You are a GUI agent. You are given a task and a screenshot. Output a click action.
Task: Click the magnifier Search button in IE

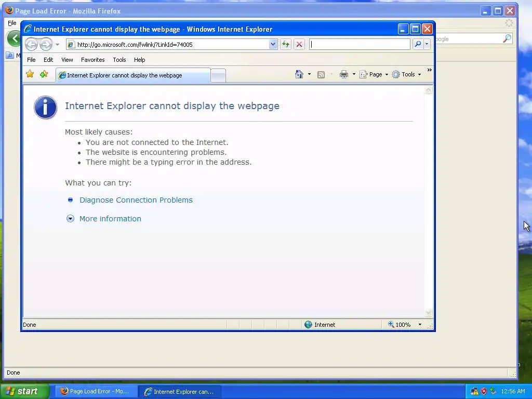pyautogui.click(x=418, y=44)
